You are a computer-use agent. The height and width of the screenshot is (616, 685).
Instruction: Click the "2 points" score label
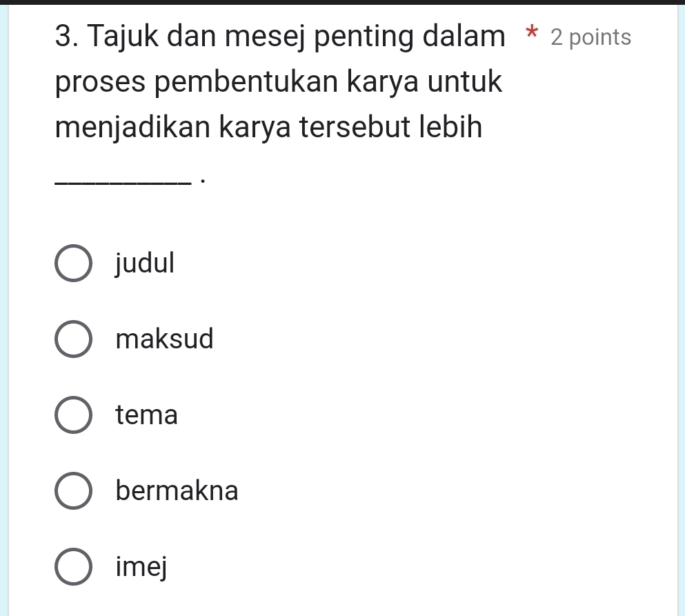tap(591, 38)
